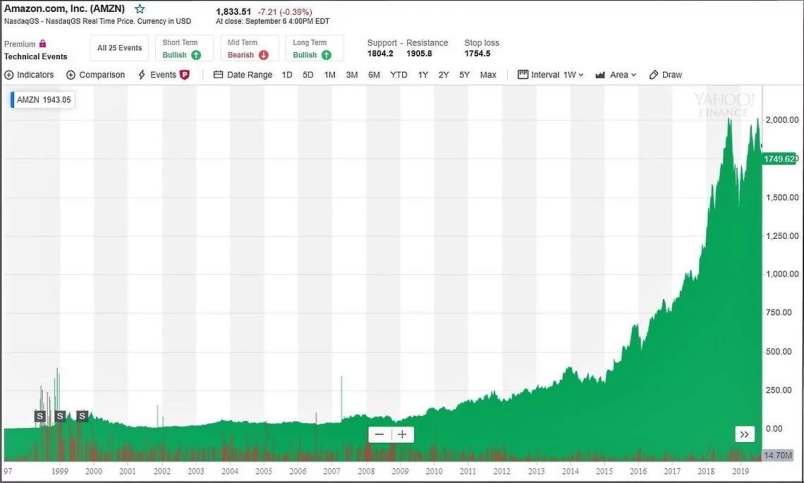This screenshot has width=804, height=483.
Task: Select the 3M range
Action: coord(352,75)
